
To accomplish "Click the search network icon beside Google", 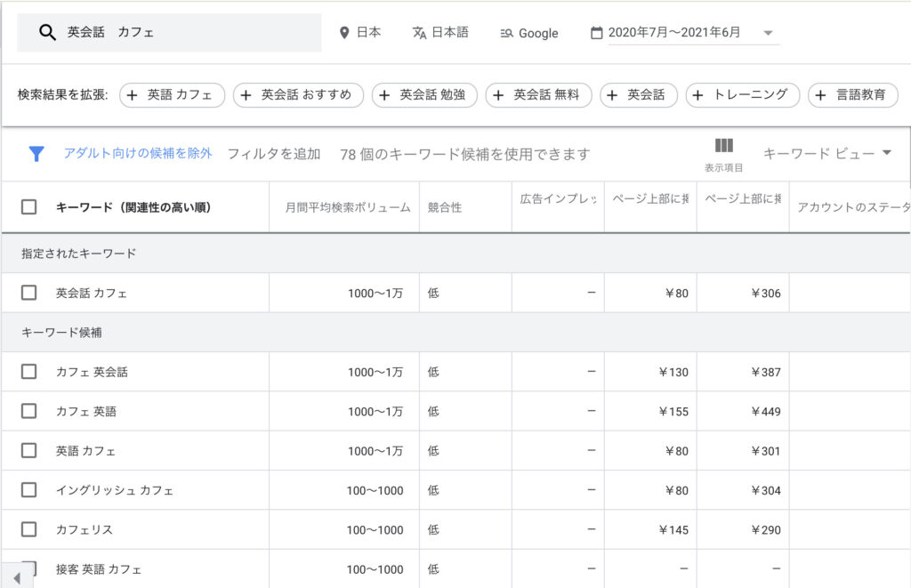I will 506,33.
